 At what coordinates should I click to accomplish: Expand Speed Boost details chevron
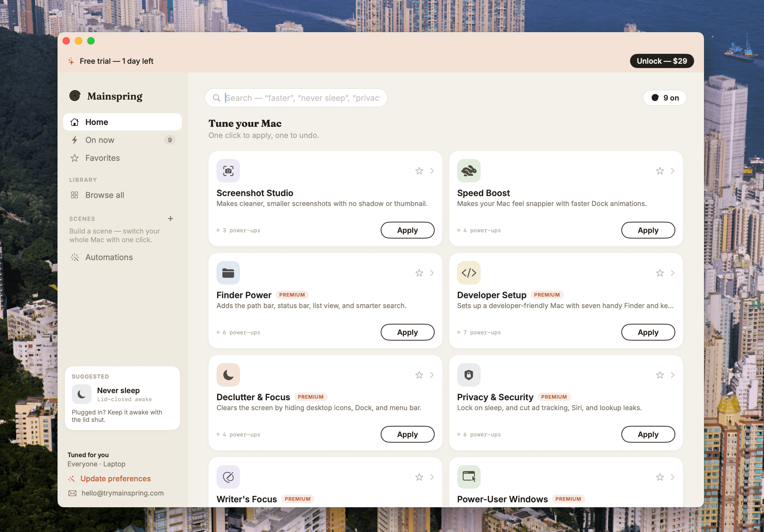click(x=672, y=171)
